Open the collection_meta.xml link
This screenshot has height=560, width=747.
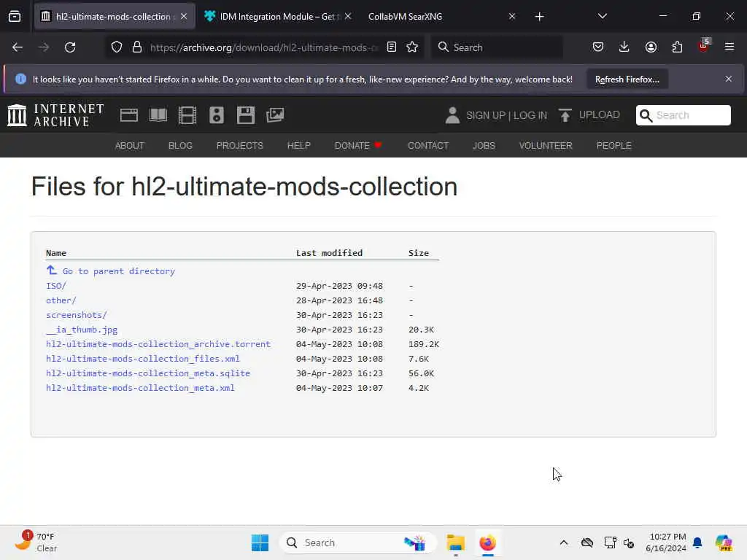(140, 388)
